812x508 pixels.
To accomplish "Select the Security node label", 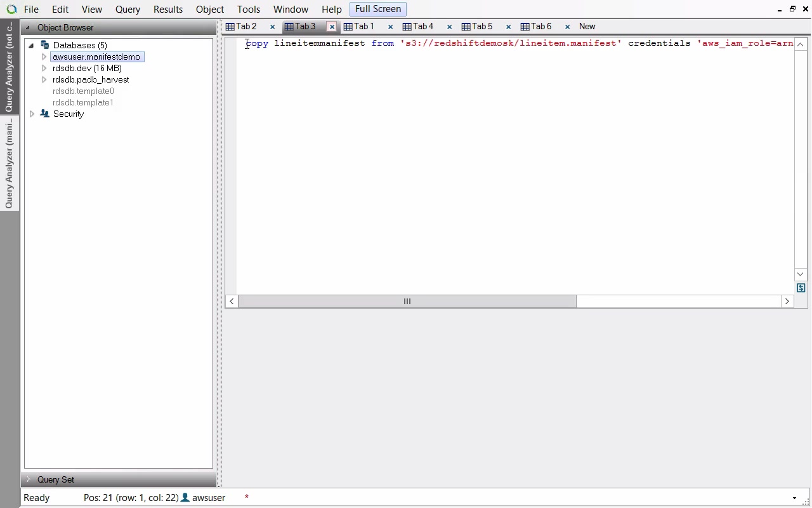I will 69,114.
